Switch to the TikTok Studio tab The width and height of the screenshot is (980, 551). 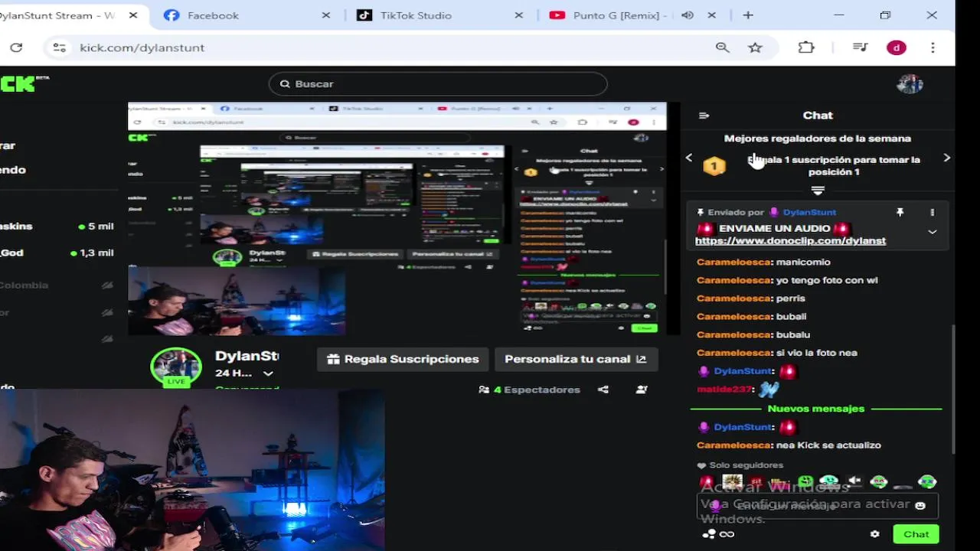(440, 15)
